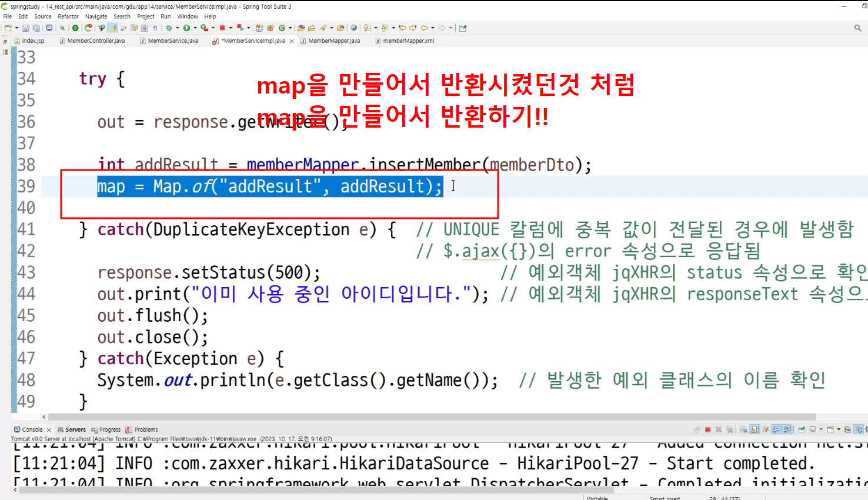Viewport: 868px width, 500px height.
Task: Click the Open Type icon in toolbar
Action: pyautogui.click(x=301, y=28)
